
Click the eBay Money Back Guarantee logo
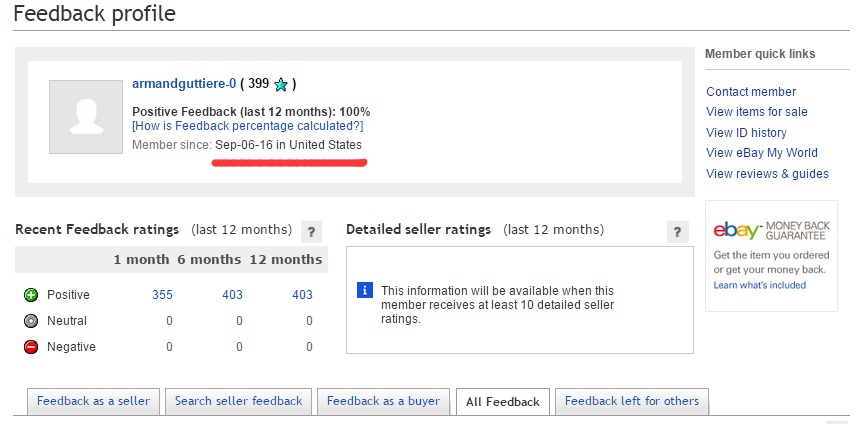pos(769,230)
